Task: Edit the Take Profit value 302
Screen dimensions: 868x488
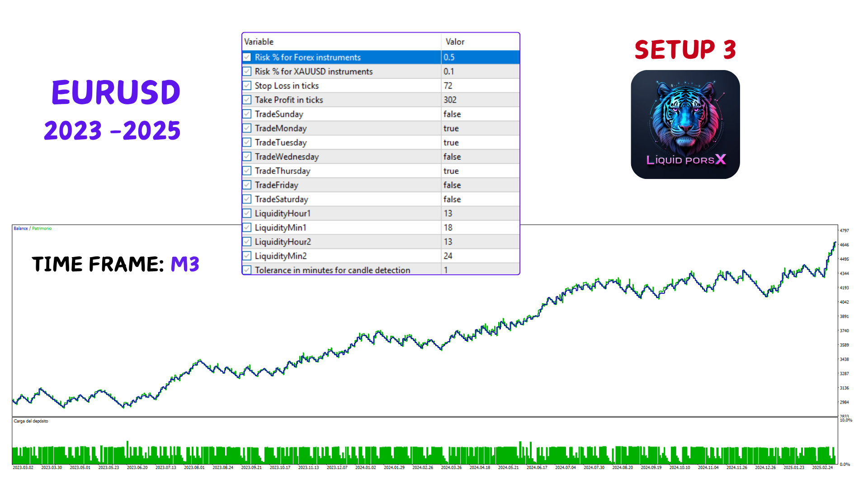Action: [450, 100]
